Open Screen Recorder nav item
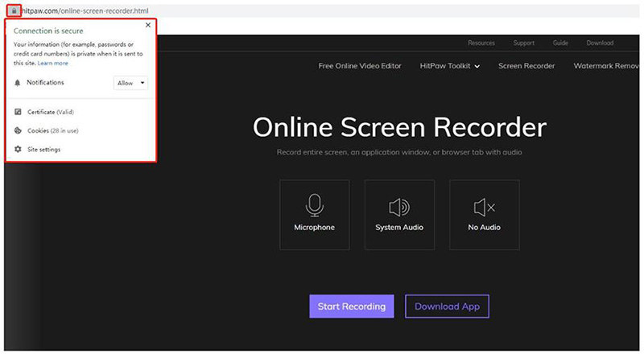644x354 pixels. click(x=526, y=66)
